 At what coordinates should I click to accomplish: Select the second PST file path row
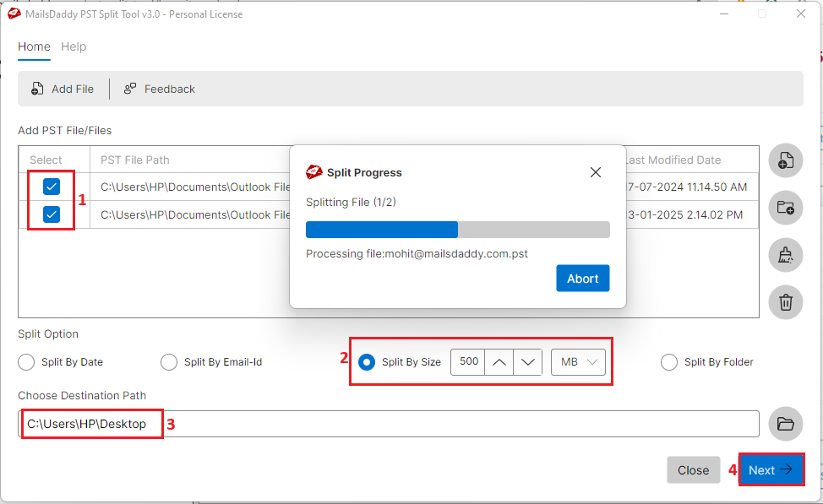(x=195, y=215)
